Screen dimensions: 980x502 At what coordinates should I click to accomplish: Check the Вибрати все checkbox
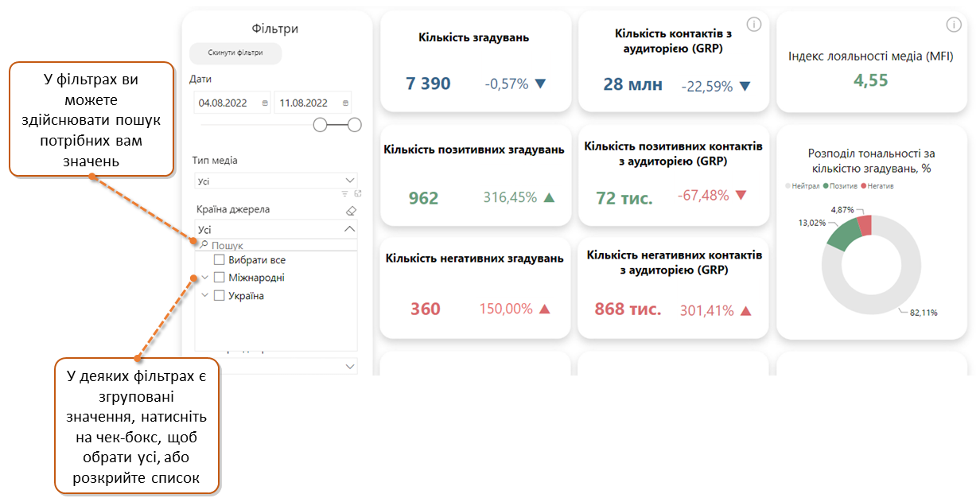point(220,260)
